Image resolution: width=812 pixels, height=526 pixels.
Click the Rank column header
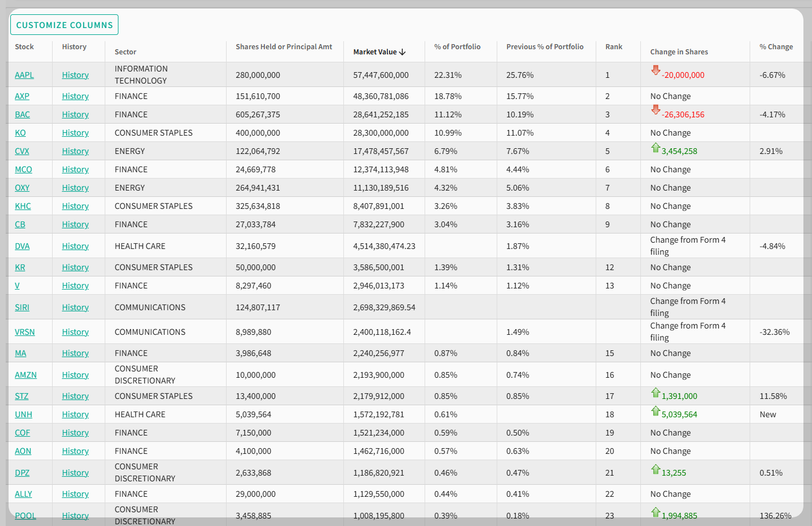(x=614, y=47)
